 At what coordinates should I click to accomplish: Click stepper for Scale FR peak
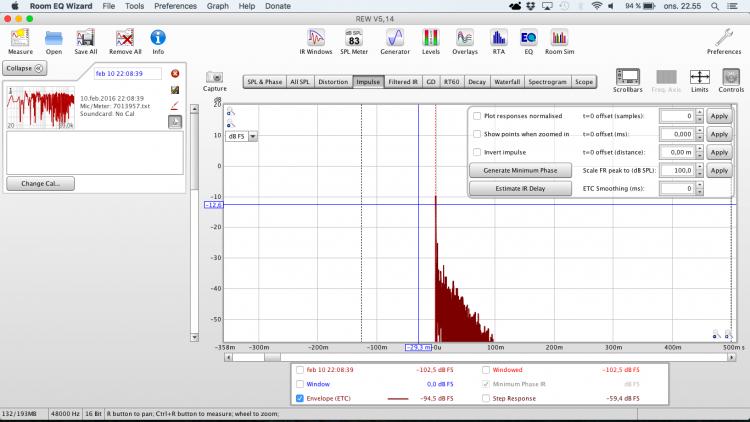tap(699, 170)
